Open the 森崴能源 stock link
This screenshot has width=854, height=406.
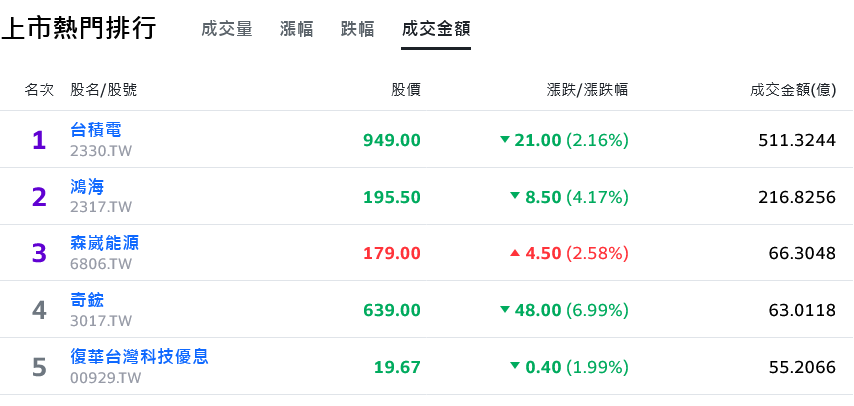click(105, 243)
